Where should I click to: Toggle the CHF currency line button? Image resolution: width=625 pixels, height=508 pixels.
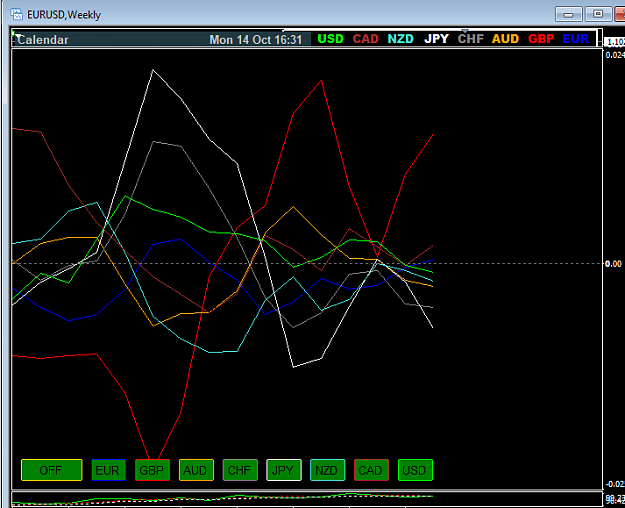(240, 470)
